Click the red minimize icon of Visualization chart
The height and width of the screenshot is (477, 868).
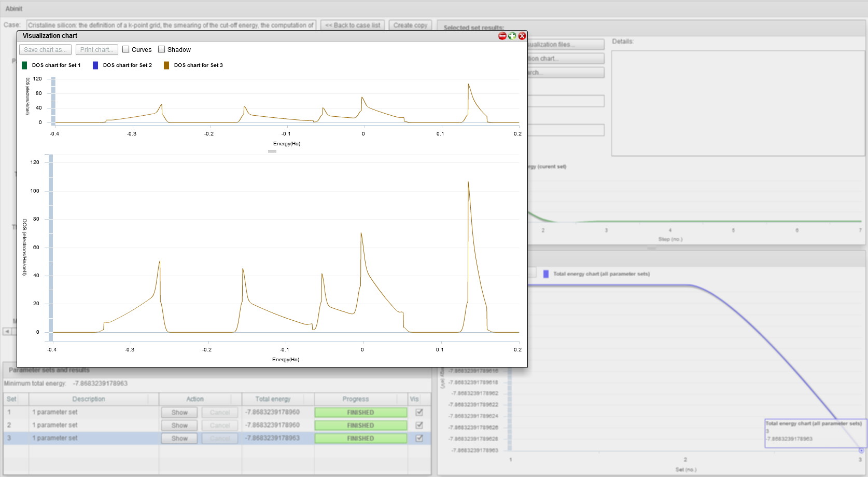502,36
